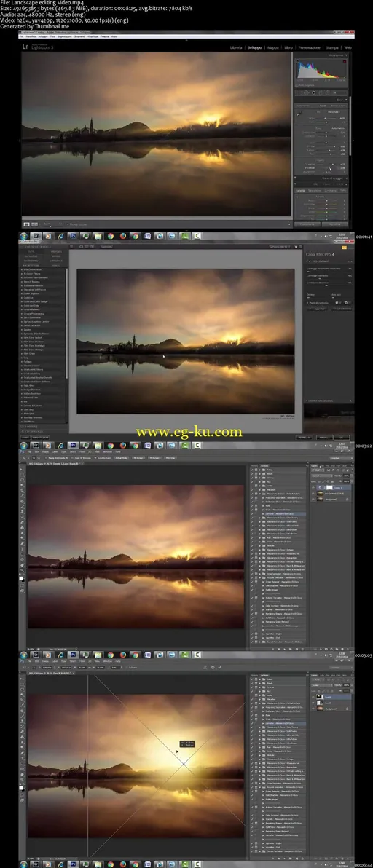Select the Eraser tool in third frame's Photoshop toolbar
Image resolution: width=373 pixels, height=868 pixels.
point(22,523)
